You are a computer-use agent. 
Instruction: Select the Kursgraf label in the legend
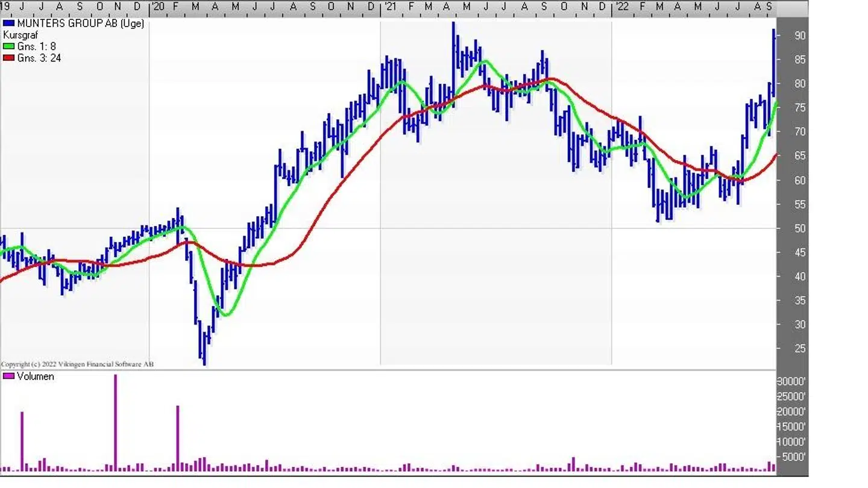point(20,35)
